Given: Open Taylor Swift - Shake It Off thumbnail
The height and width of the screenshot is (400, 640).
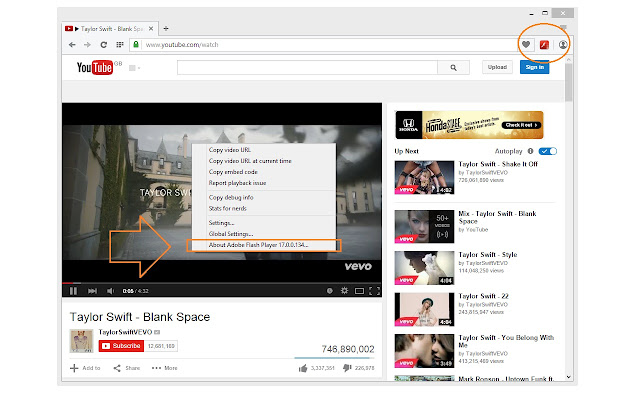Looking at the screenshot, I should 424,177.
